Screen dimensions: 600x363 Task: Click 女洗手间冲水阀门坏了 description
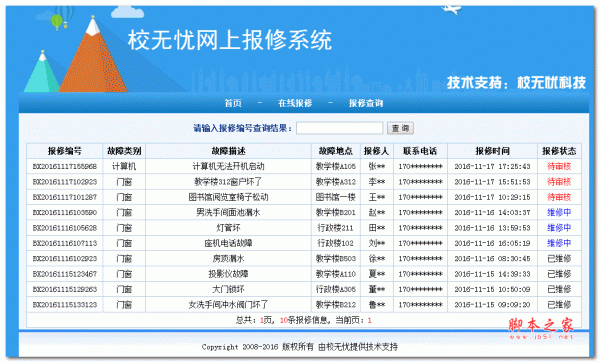228,304
